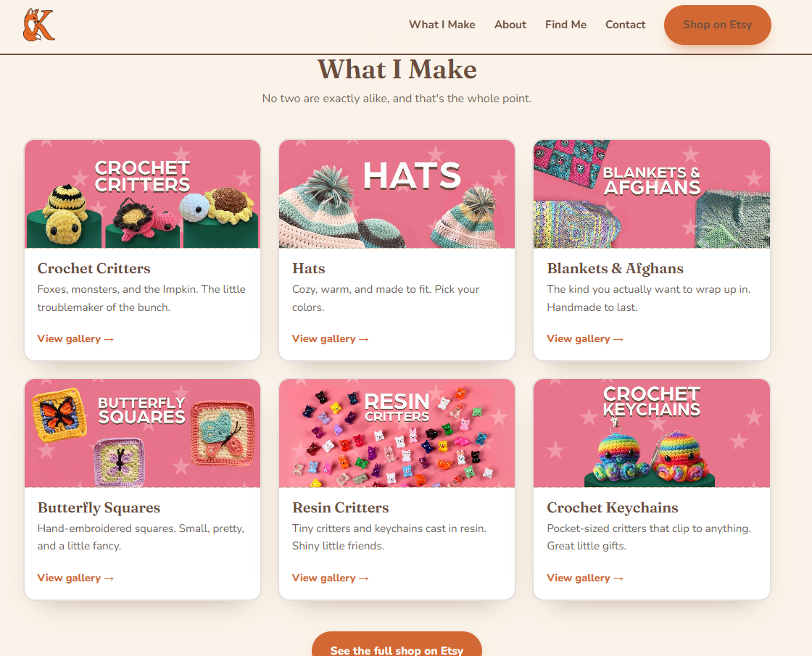Screen dimensions: 812x656
Task: Click the Crochet Critters card title
Action: 94,268
